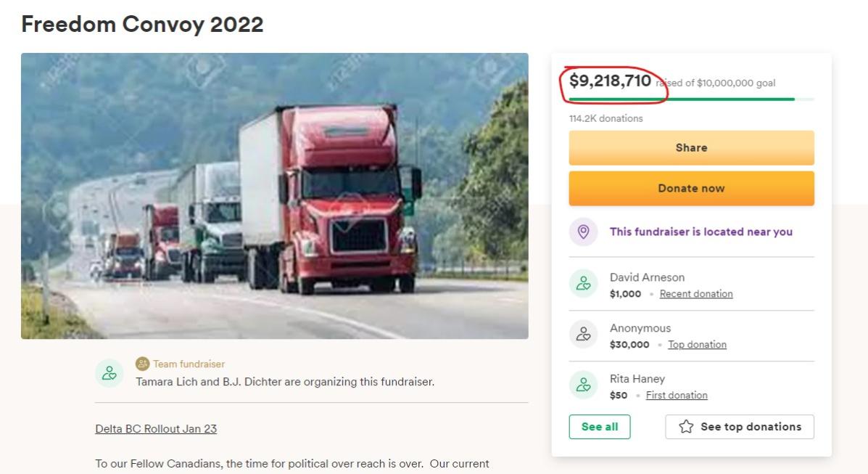This screenshot has width=868, height=474.
Task: Click Rita Haney's donor avatar icon
Action: tap(583, 385)
